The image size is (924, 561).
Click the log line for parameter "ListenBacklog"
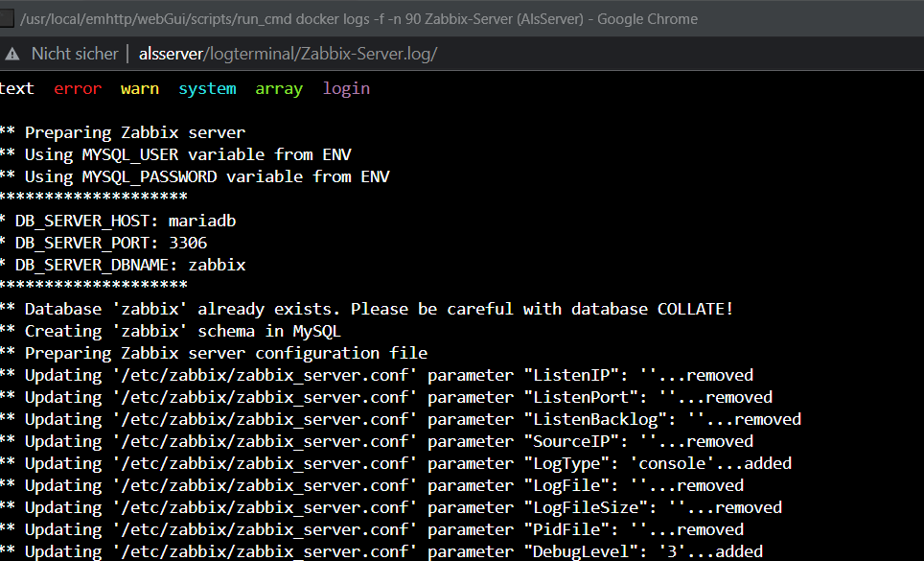401,420
